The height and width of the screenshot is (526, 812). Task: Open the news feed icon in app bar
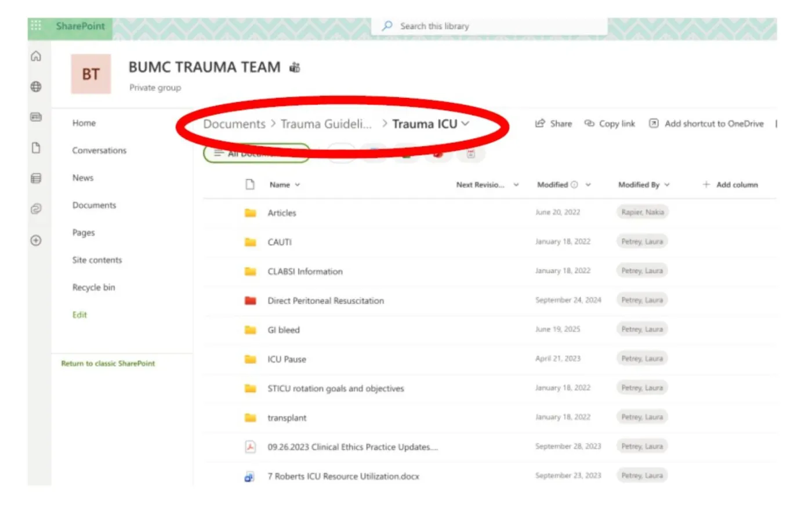point(36,117)
